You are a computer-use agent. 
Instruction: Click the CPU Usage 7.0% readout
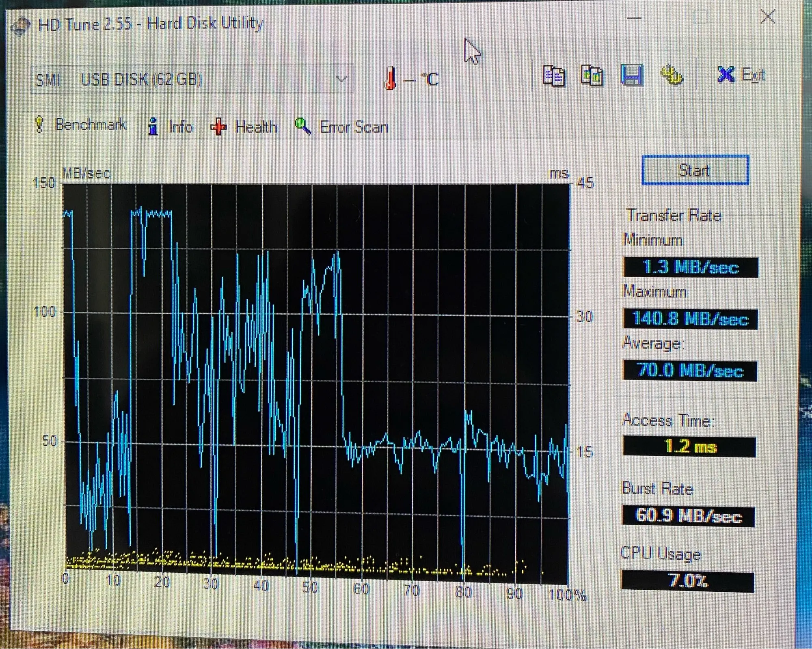[687, 581]
